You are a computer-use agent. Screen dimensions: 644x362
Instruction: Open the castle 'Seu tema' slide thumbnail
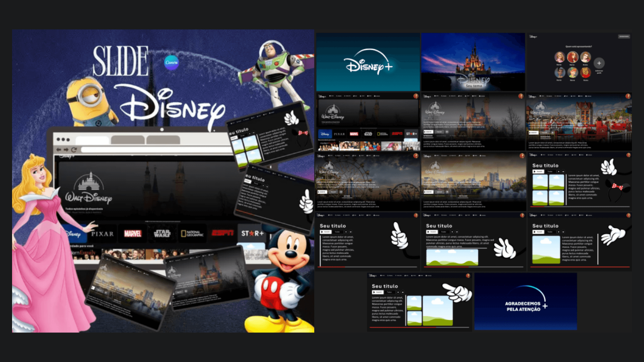(473, 62)
